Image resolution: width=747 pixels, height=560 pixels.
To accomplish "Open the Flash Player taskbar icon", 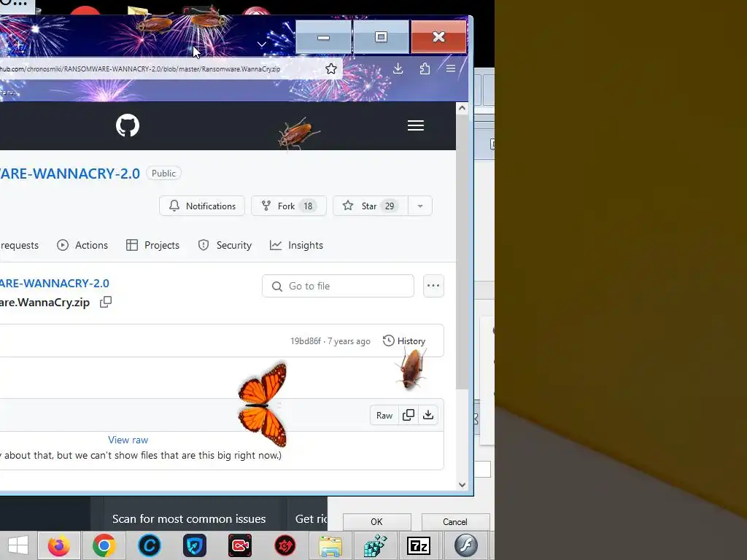I will [465, 545].
